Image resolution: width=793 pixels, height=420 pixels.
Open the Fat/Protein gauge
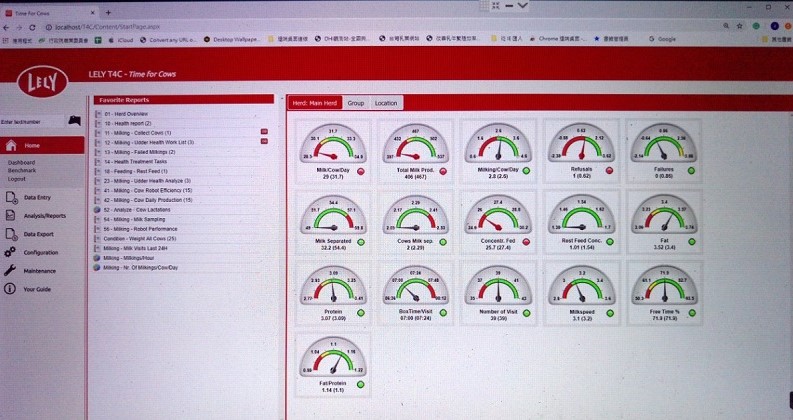point(333,365)
